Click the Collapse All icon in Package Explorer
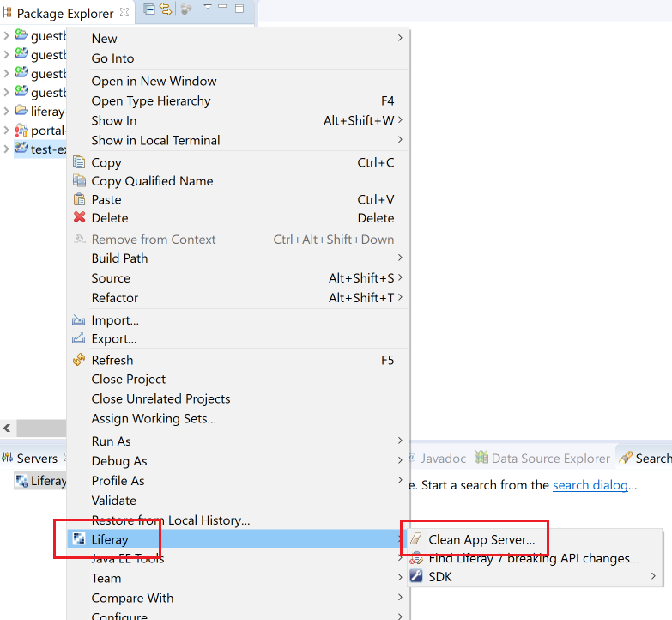Image resolution: width=672 pixels, height=620 pixels. point(148,9)
